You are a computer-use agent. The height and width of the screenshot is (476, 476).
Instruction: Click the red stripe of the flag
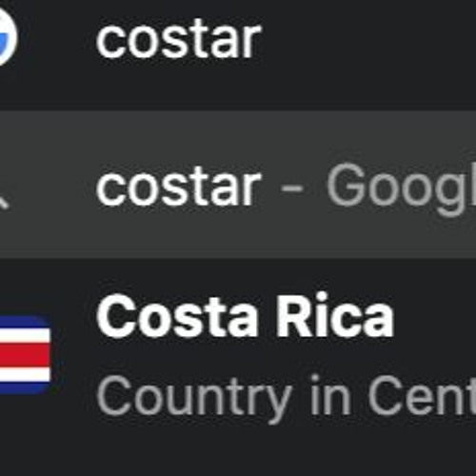[x=25, y=355]
